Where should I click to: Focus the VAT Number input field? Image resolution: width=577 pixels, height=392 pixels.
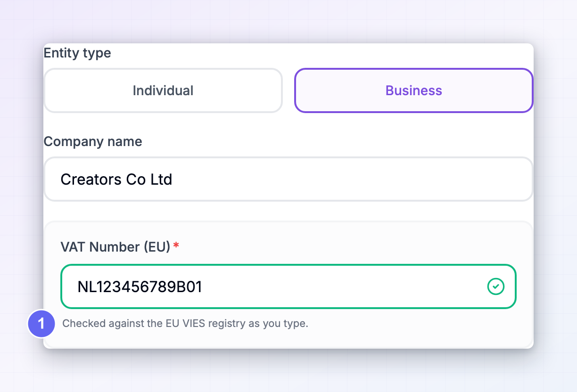tap(288, 286)
